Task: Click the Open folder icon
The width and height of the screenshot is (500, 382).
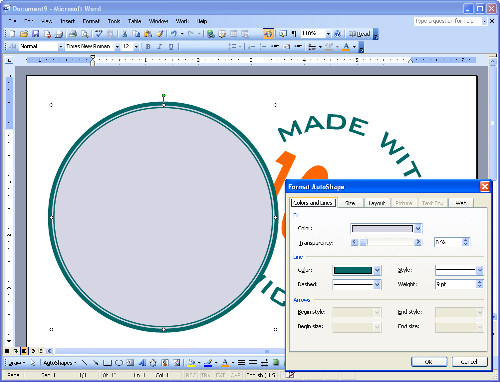Action: coord(24,34)
